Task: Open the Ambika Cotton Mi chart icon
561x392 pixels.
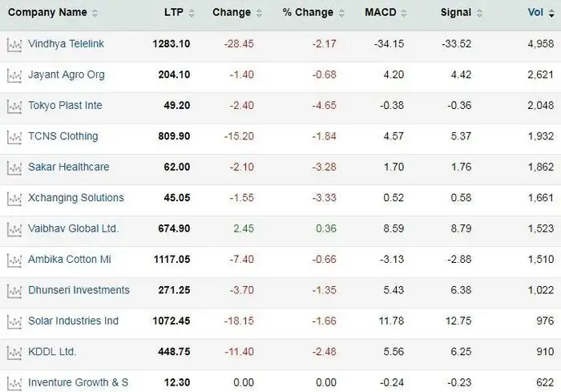Action: [x=14, y=261]
